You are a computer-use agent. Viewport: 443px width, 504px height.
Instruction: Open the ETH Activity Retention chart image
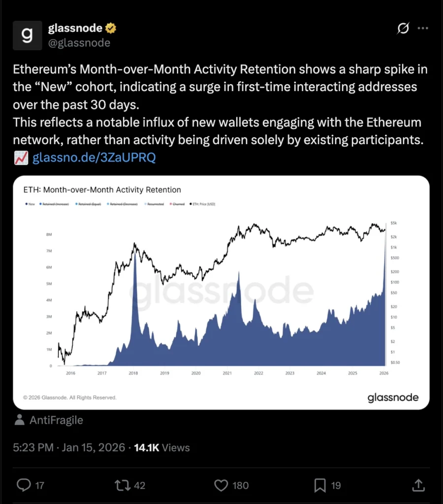221,292
